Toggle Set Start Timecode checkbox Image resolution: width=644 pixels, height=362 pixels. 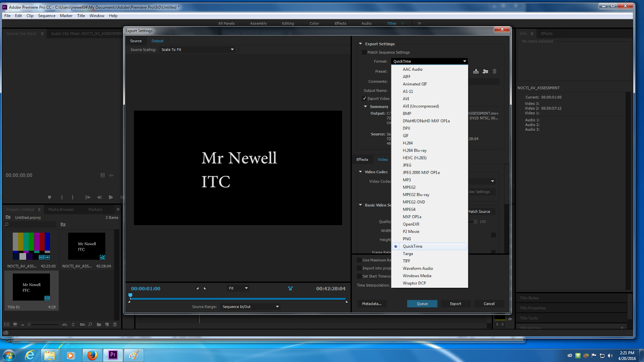click(359, 276)
